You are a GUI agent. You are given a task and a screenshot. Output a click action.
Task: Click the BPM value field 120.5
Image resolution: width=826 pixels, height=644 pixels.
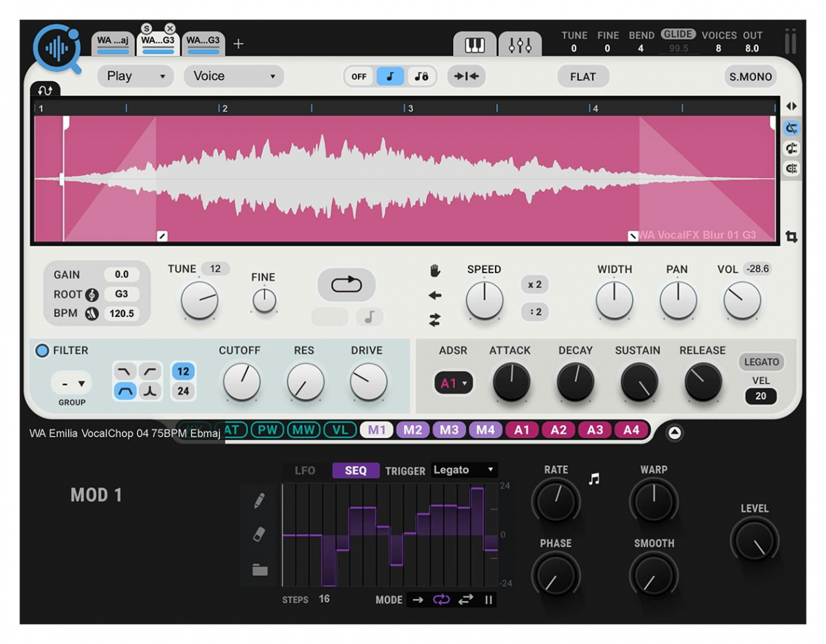122,314
